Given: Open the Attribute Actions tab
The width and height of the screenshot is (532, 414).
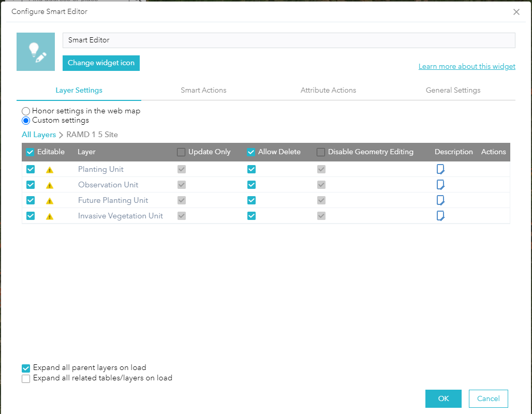Looking at the screenshot, I should tap(328, 90).
